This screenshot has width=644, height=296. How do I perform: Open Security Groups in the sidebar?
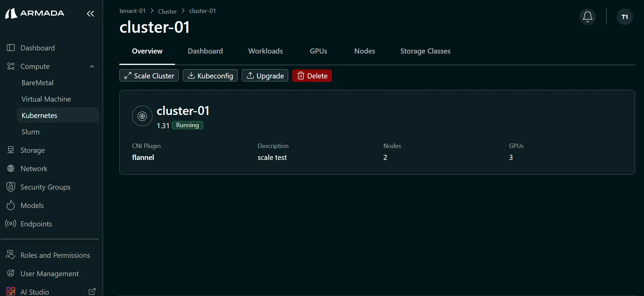click(x=45, y=187)
